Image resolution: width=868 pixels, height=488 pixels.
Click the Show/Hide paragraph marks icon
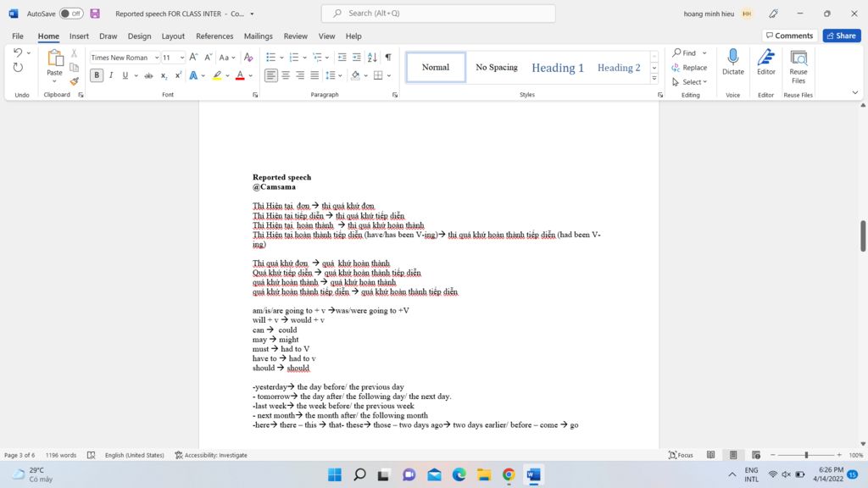pyautogui.click(x=388, y=57)
